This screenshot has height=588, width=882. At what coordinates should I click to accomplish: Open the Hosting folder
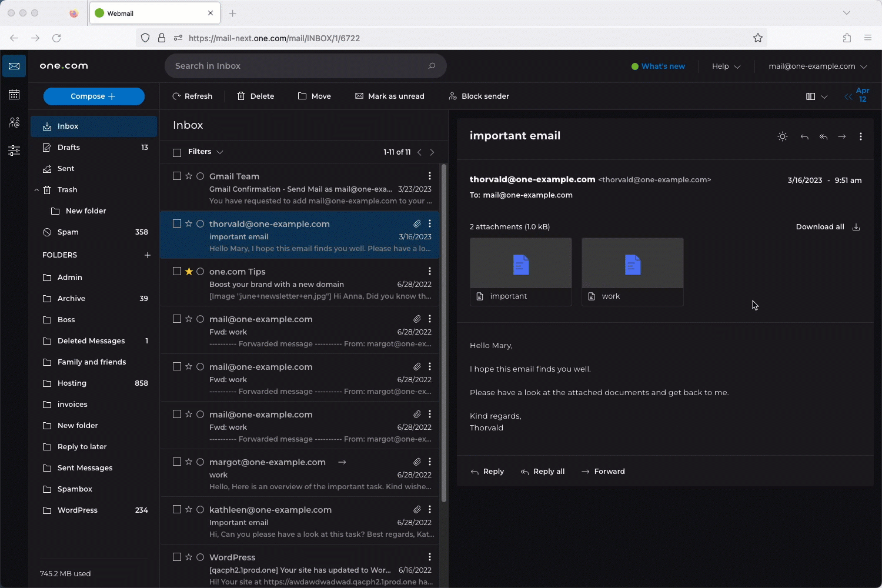pyautogui.click(x=72, y=383)
